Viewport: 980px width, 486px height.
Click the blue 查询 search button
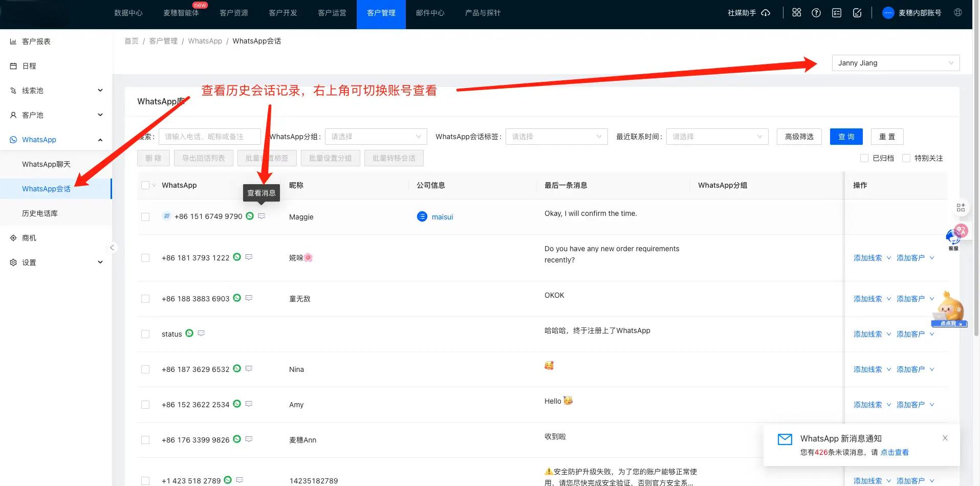click(x=846, y=137)
